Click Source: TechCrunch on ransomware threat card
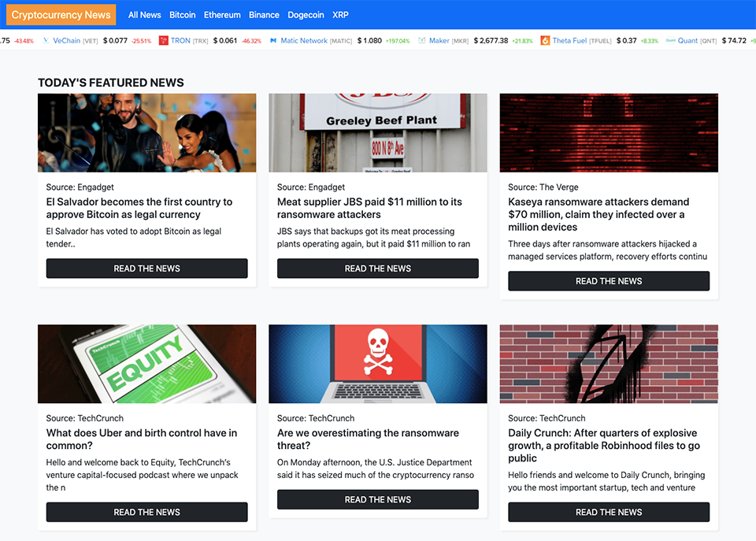Viewport: 756px width, 541px height. tap(316, 418)
